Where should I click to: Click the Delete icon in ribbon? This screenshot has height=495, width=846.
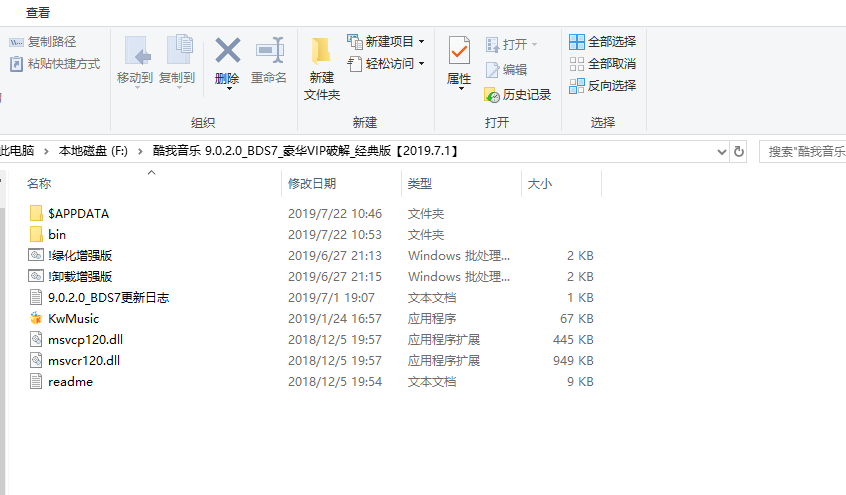[227, 52]
